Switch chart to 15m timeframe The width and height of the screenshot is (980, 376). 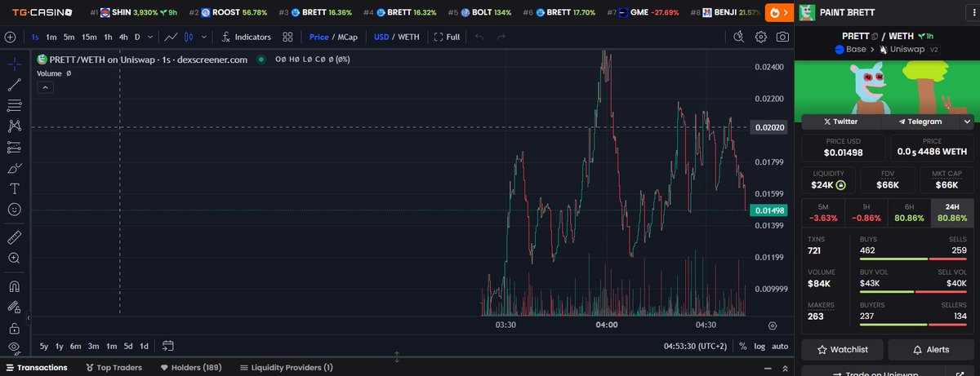89,37
